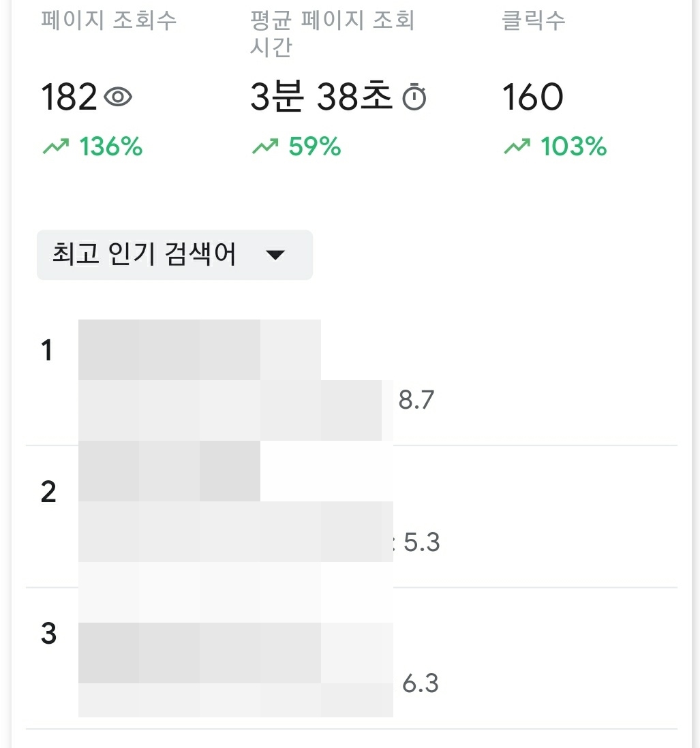The width and height of the screenshot is (700, 748).
Task: Click the triangle arrow on the keyword filter
Action: (275, 255)
